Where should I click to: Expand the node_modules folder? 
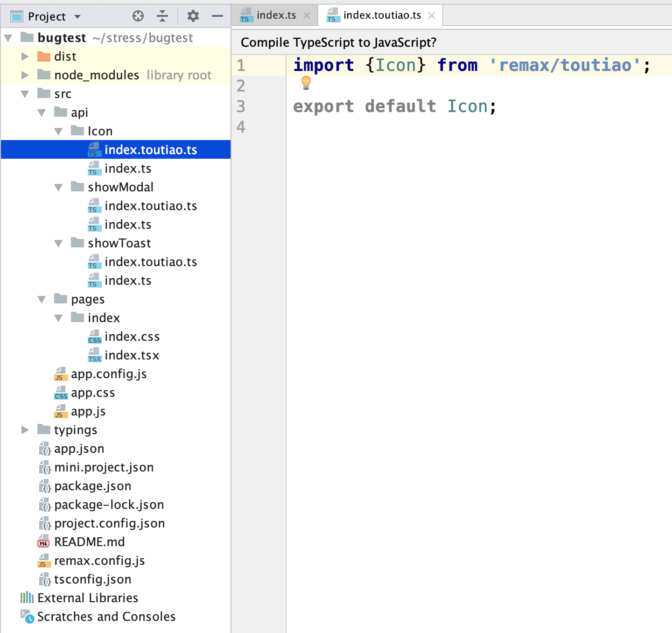pyautogui.click(x=25, y=75)
